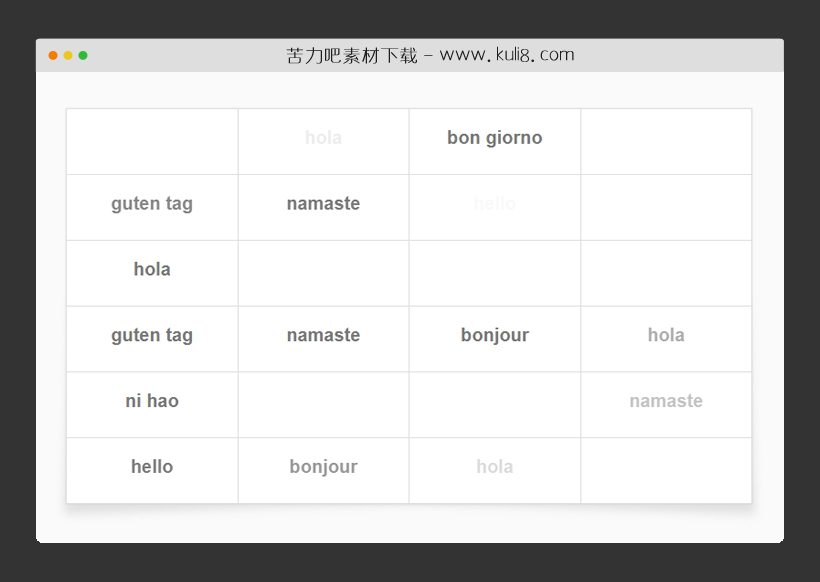Click the faded "namaste" cell below gray "hola"
Viewport: 820px width, 582px height.
click(666, 401)
